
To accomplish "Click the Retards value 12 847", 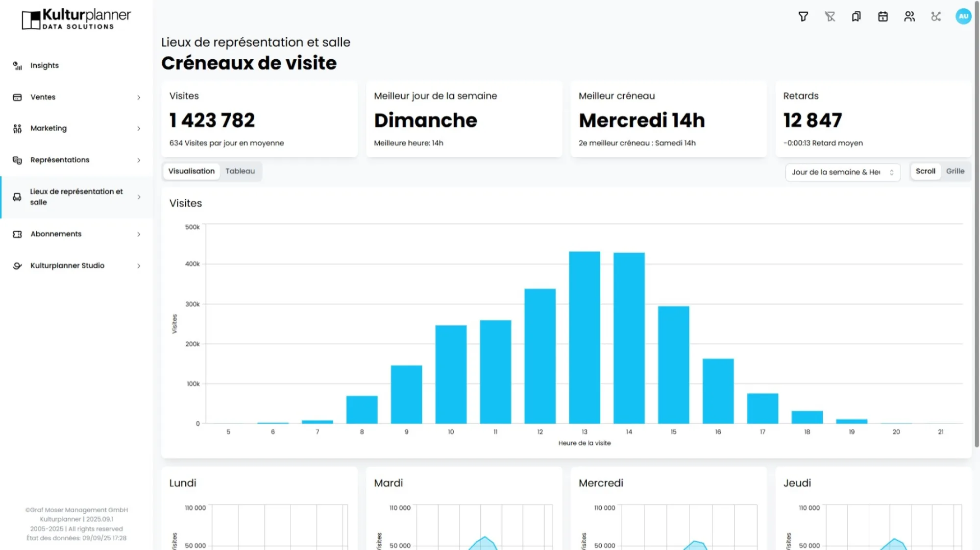I will pos(812,120).
